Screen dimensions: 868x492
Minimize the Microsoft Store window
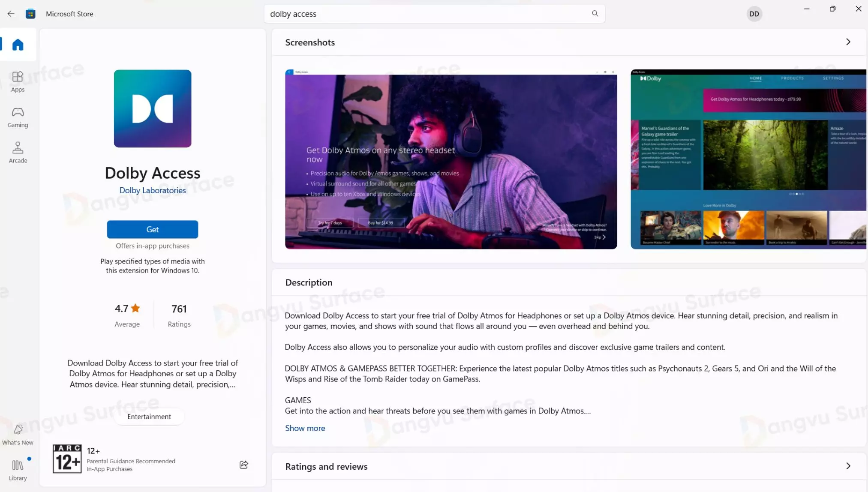coord(806,9)
